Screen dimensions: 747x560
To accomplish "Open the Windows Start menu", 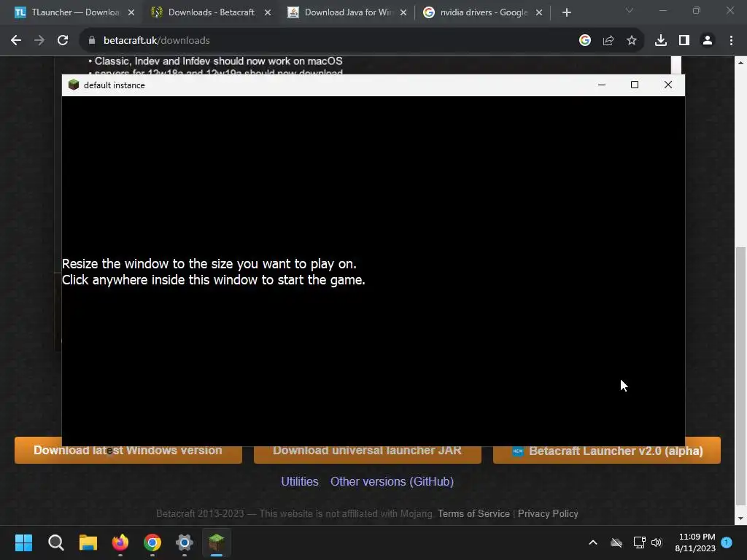I will (x=23, y=542).
